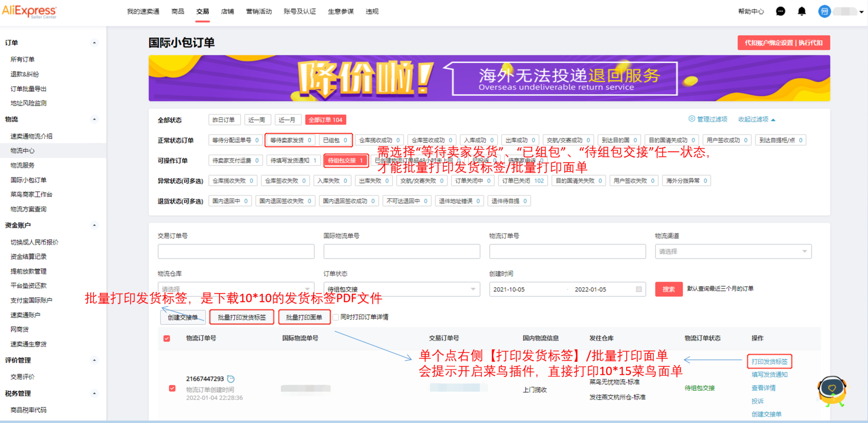Open 退款&纠纷 in sidebar

pos(25,74)
